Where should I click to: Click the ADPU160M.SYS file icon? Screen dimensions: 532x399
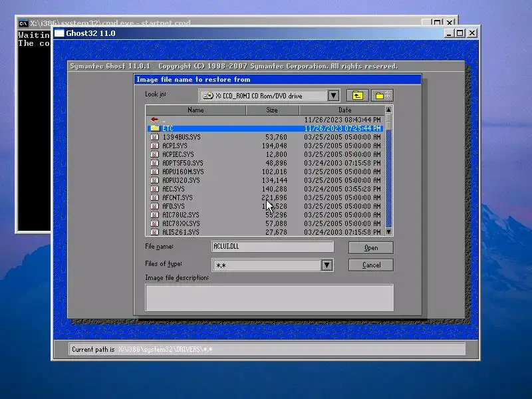click(155, 172)
